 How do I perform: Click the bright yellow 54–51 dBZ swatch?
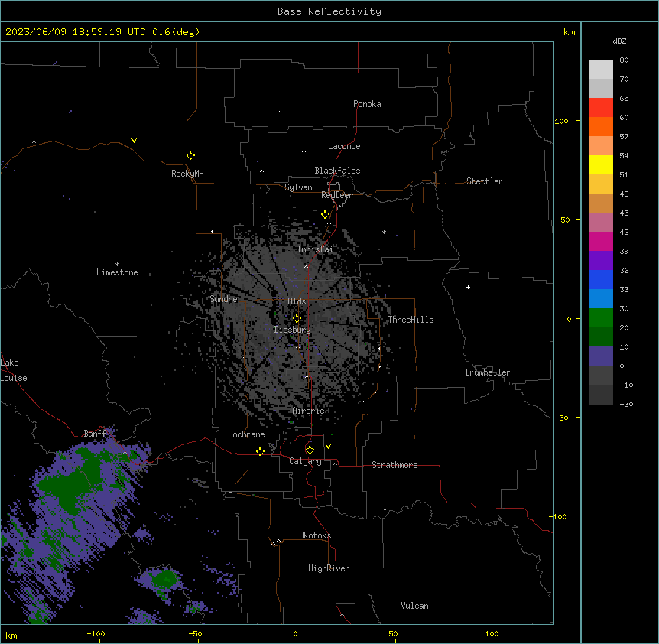tap(601, 164)
